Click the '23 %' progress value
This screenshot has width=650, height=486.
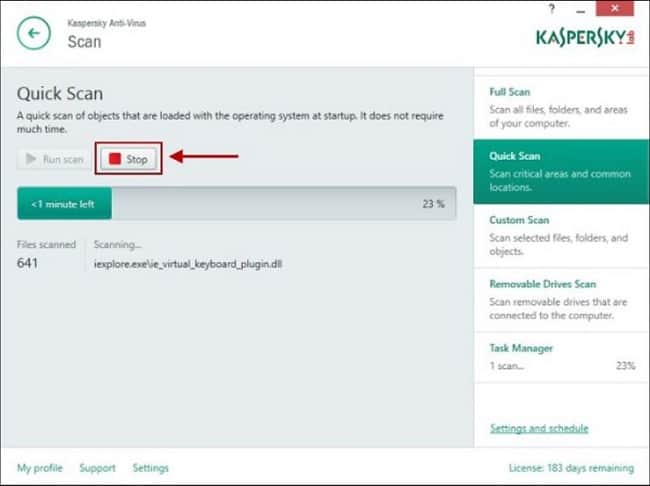pyautogui.click(x=434, y=204)
